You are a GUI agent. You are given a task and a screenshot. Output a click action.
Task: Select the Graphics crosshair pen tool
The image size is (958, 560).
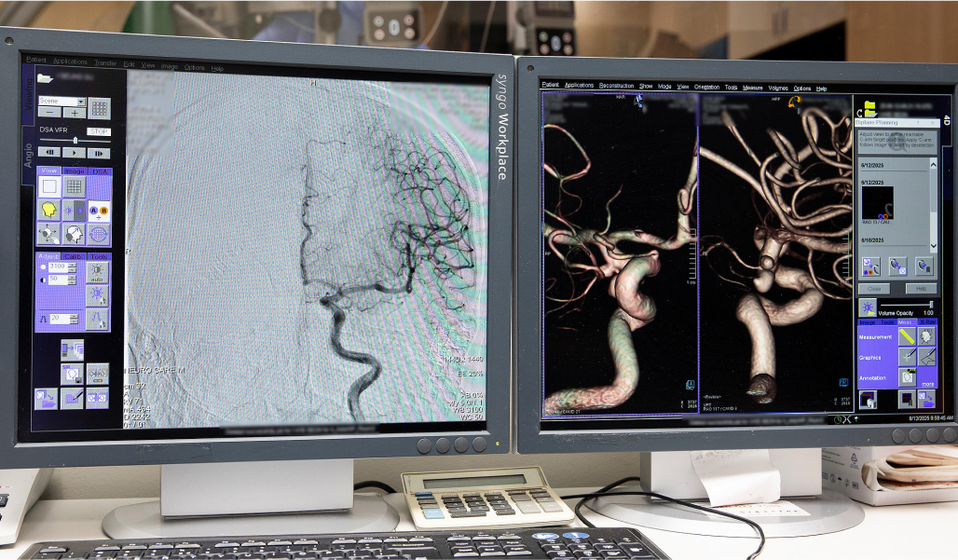point(908,357)
